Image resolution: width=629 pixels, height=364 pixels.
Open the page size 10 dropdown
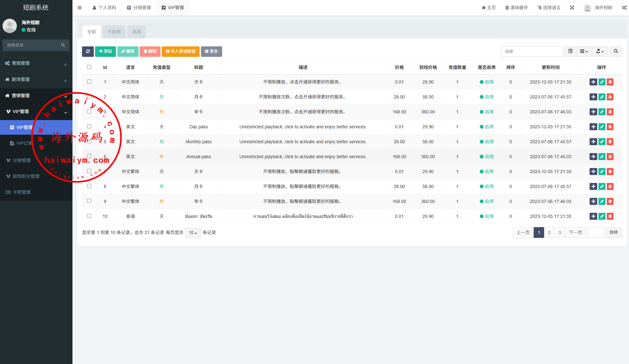point(193,233)
